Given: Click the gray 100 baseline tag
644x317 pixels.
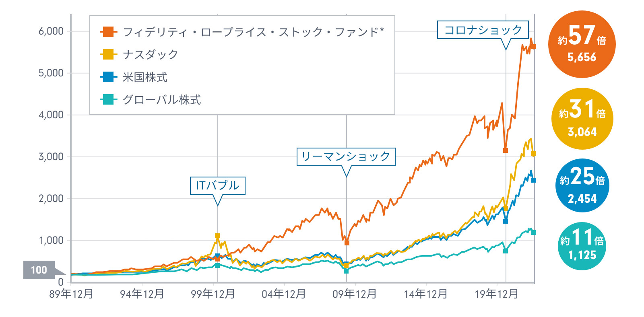Looking at the screenshot, I should [x=39, y=270].
